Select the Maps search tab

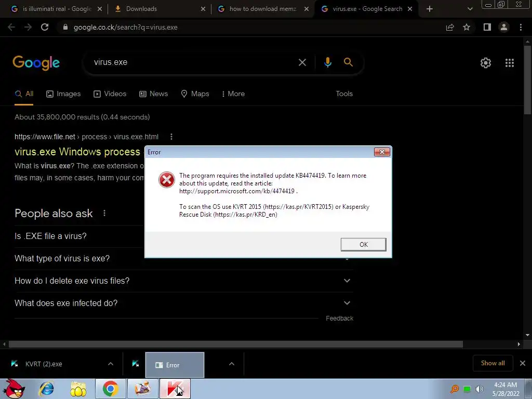[195, 94]
